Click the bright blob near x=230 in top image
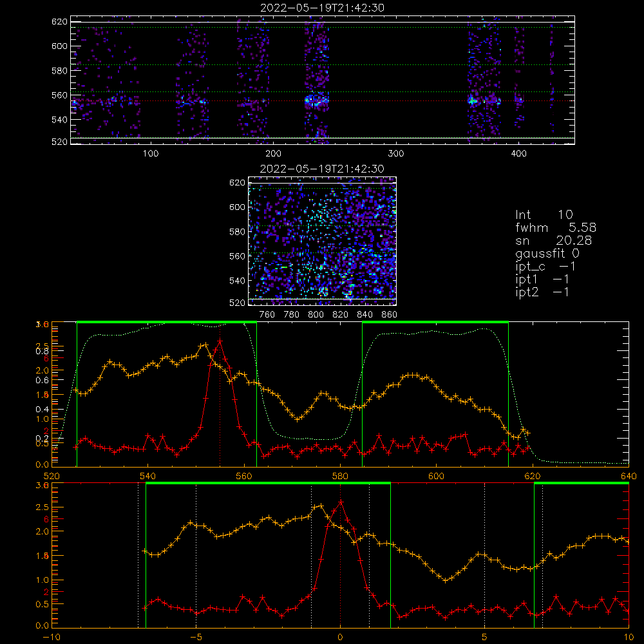Image resolution: width=644 pixels, height=644 pixels. 317,100
